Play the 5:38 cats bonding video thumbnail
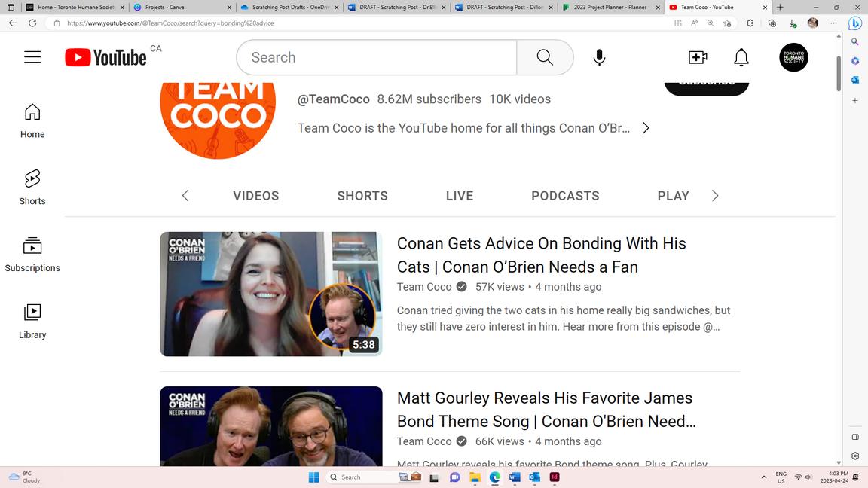868x488 pixels. 271,294
